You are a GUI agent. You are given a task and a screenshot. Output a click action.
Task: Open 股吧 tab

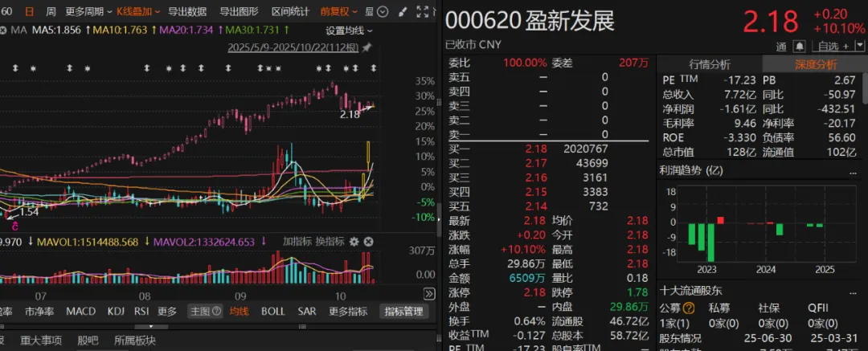[88, 341]
